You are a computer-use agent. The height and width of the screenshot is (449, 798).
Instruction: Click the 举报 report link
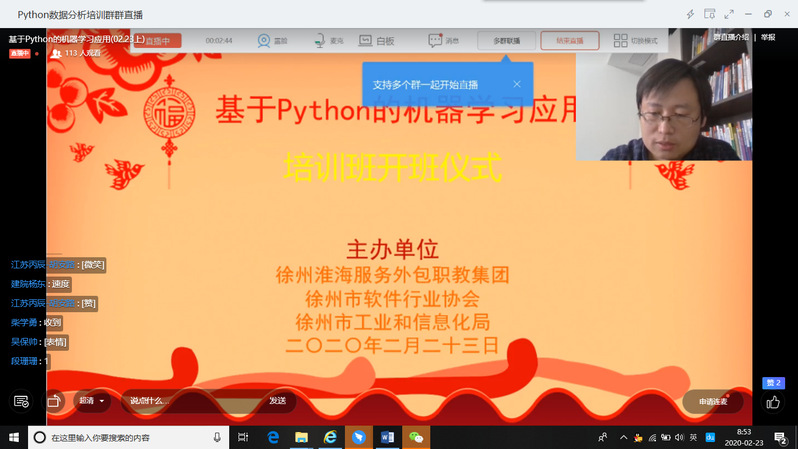(x=768, y=36)
